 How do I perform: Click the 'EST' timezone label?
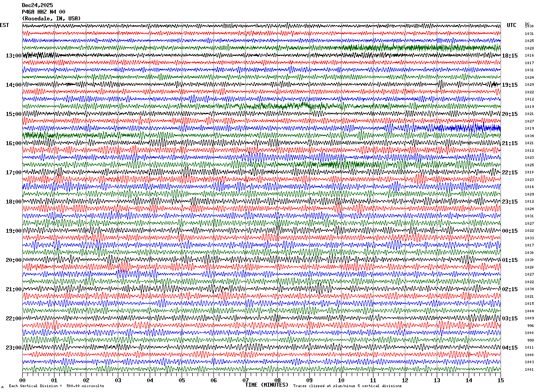coord(4,25)
